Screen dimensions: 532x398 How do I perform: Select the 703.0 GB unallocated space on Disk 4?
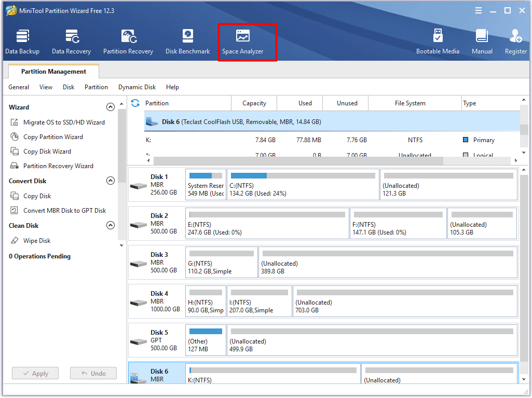tap(405, 301)
